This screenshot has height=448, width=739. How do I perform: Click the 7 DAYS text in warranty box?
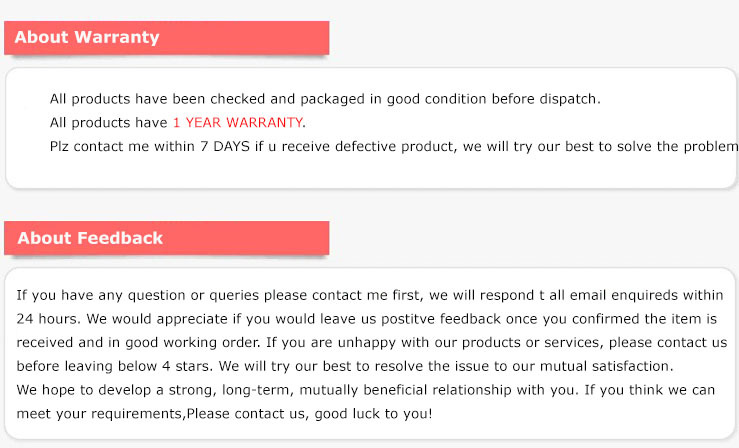[x=225, y=146]
